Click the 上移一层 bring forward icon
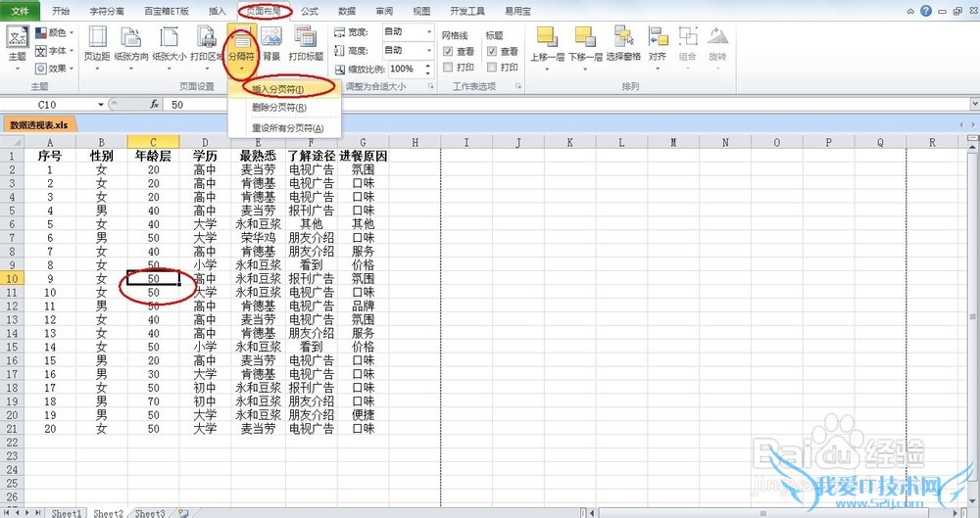Screen dimensions: 980x518 547,37
